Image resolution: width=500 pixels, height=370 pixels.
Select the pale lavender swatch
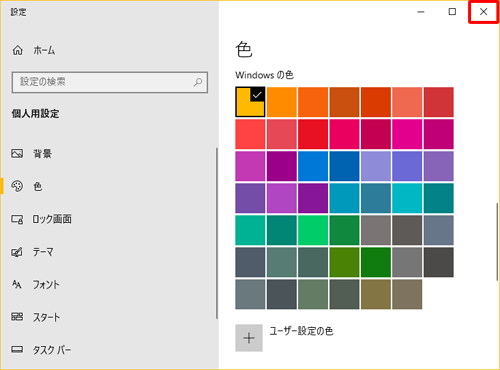[x=376, y=166]
